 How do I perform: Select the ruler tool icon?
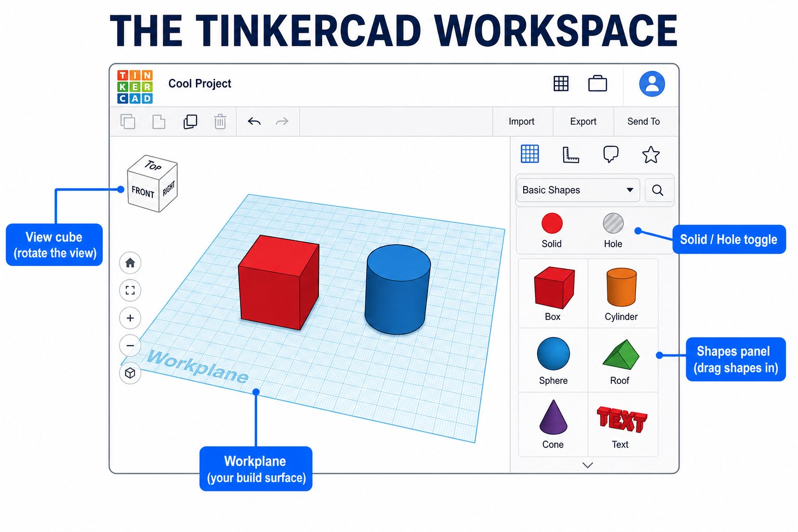(x=570, y=155)
